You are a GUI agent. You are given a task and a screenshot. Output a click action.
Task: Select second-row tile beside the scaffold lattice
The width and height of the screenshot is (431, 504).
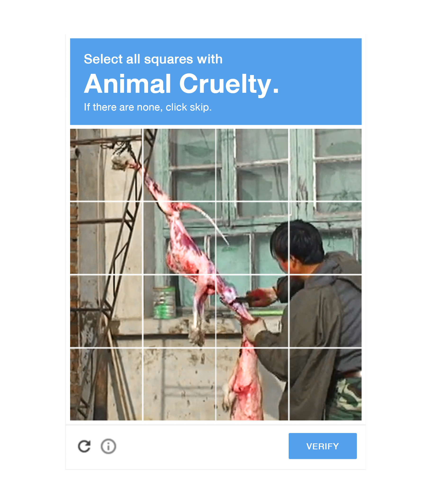[180, 238]
